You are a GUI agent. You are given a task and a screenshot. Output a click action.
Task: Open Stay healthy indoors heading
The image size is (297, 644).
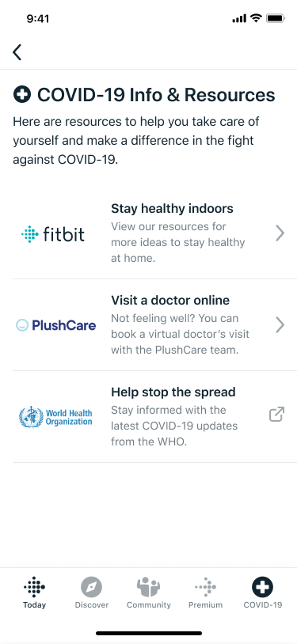[x=172, y=209]
